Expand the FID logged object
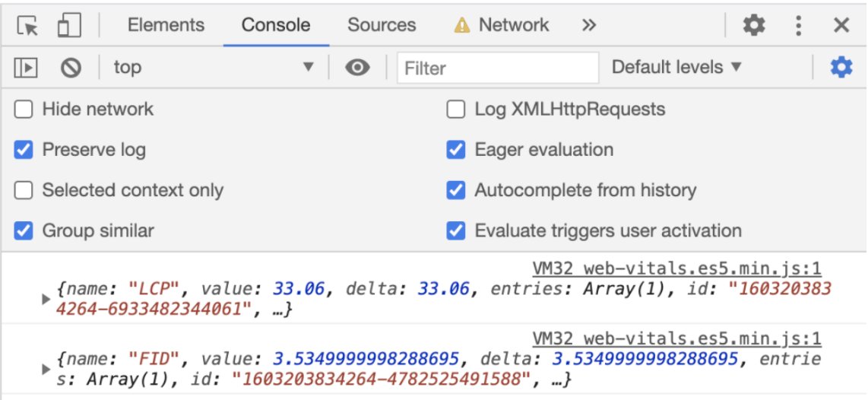Image resolution: width=868 pixels, height=400 pixels. point(46,369)
